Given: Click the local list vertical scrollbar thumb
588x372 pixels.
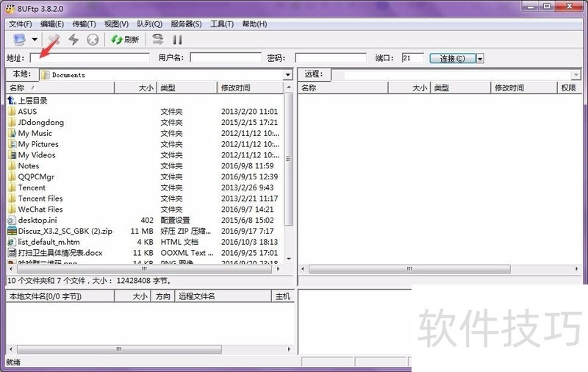Looking at the screenshot, I should click(288, 159).
